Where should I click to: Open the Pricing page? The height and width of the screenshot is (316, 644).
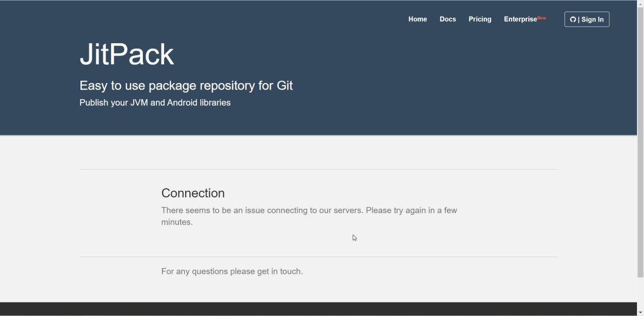(x=480, y=19)
